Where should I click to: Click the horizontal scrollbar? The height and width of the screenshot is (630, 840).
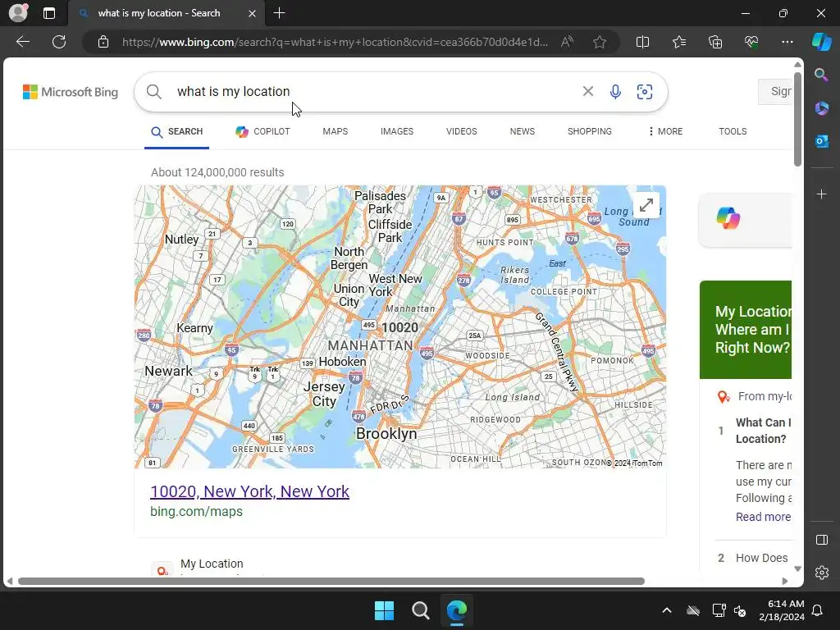331,582
